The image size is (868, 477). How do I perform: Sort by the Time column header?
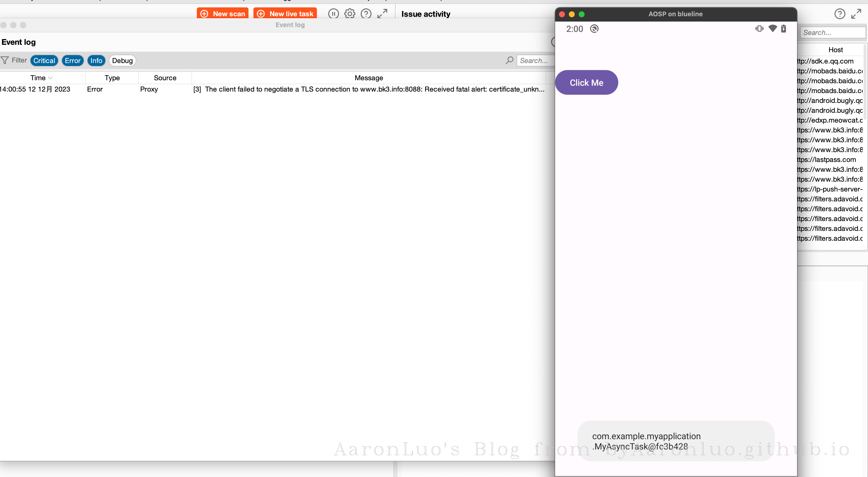38,78
